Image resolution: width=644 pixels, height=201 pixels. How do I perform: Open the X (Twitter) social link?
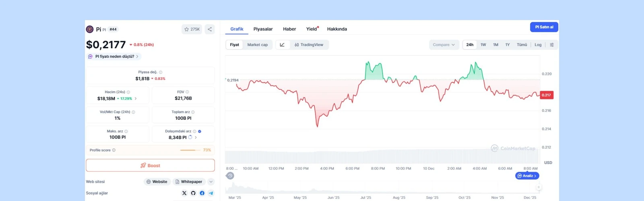point(184,193)
